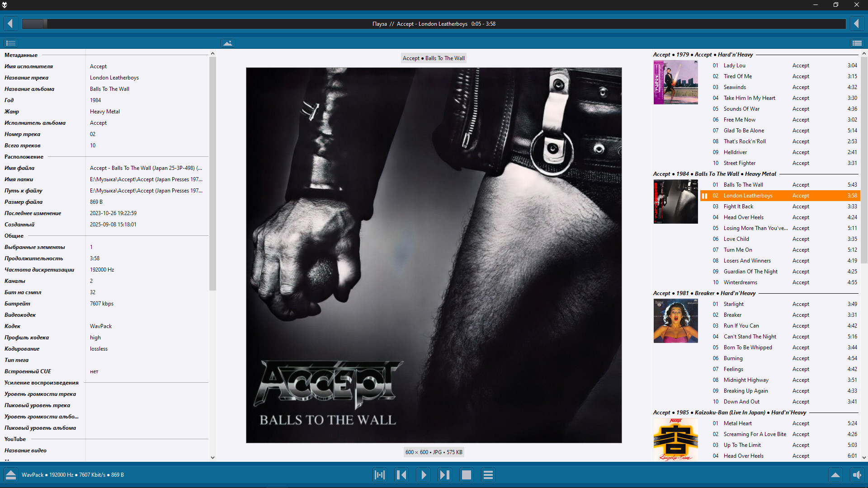Select the Breaker album cover thumbnail

pos(675,321)
